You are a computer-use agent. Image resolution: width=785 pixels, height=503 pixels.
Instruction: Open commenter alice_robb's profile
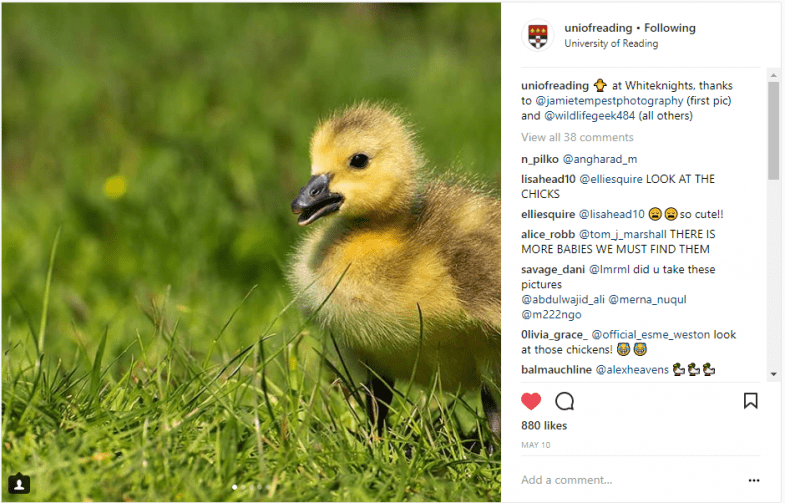(x=548, y=234)
